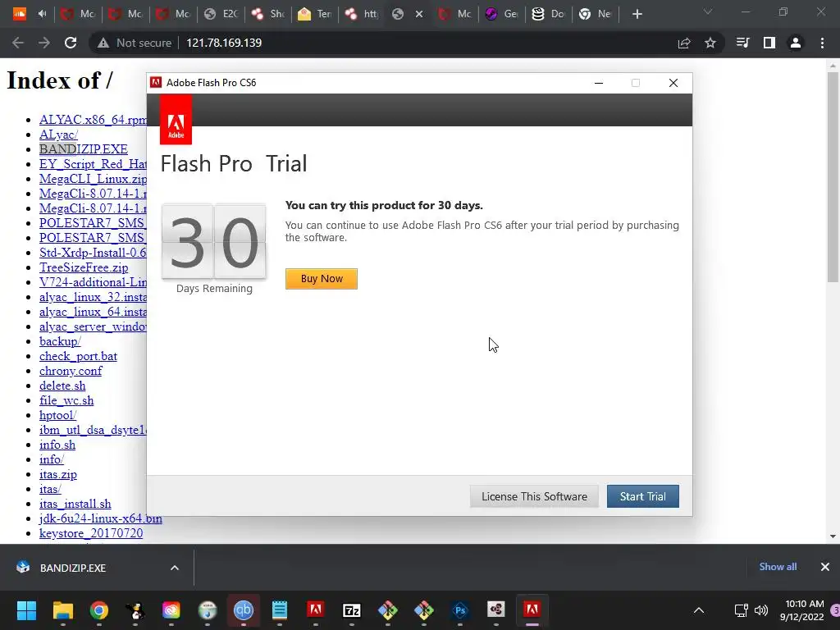Open the info.sh link
This screenshot has height=630, width=840.
tap(57, 445)
